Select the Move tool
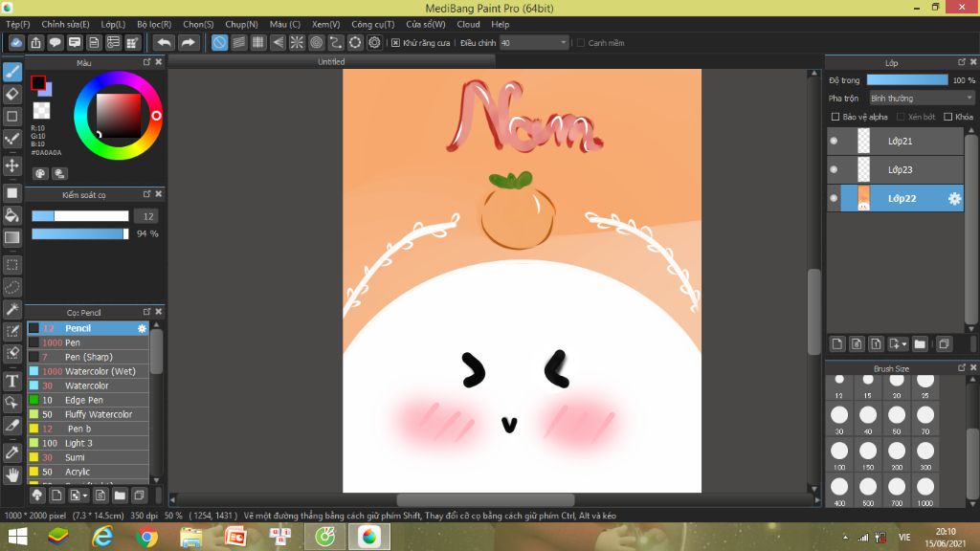Screen dimensions: 980x551 click(11, 165)
